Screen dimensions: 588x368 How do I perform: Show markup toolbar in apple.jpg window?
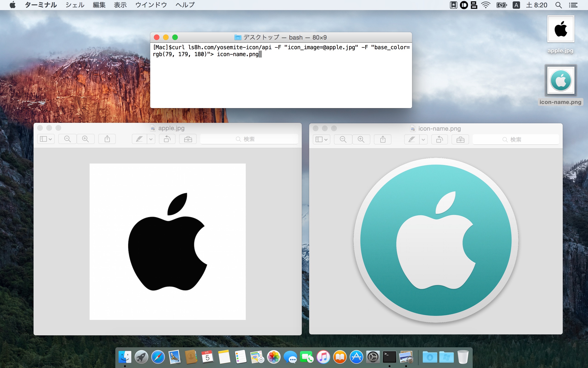(188, 139)
